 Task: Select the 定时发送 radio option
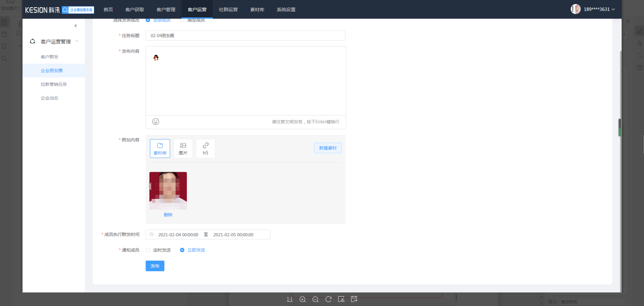point(148,250)
